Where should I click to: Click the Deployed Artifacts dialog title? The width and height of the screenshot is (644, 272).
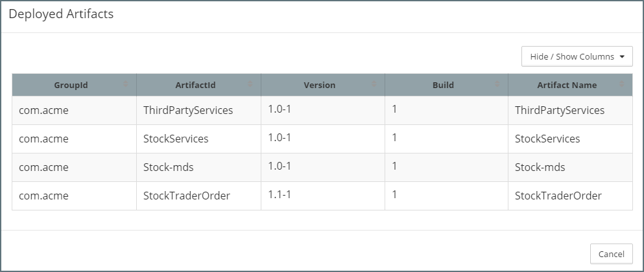pyautogui.click(x=61, y=14)
